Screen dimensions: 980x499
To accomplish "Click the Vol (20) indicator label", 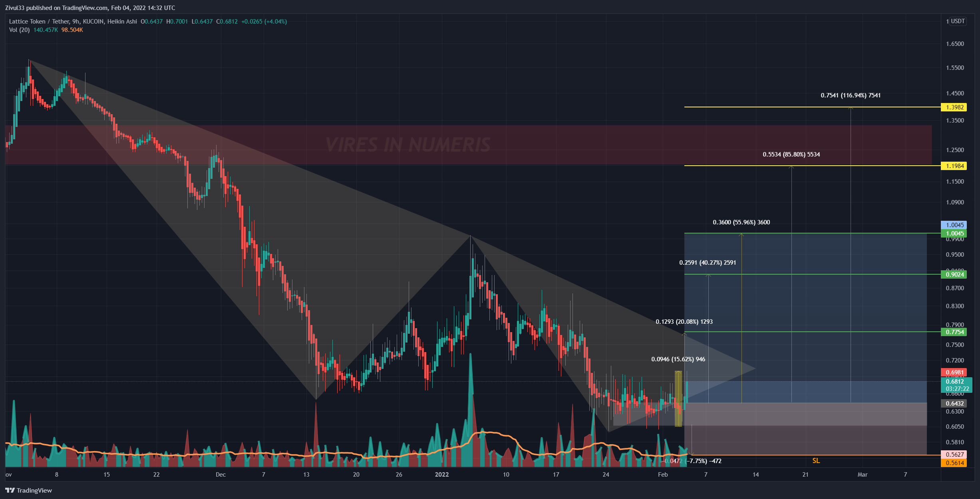I will 19,30.
